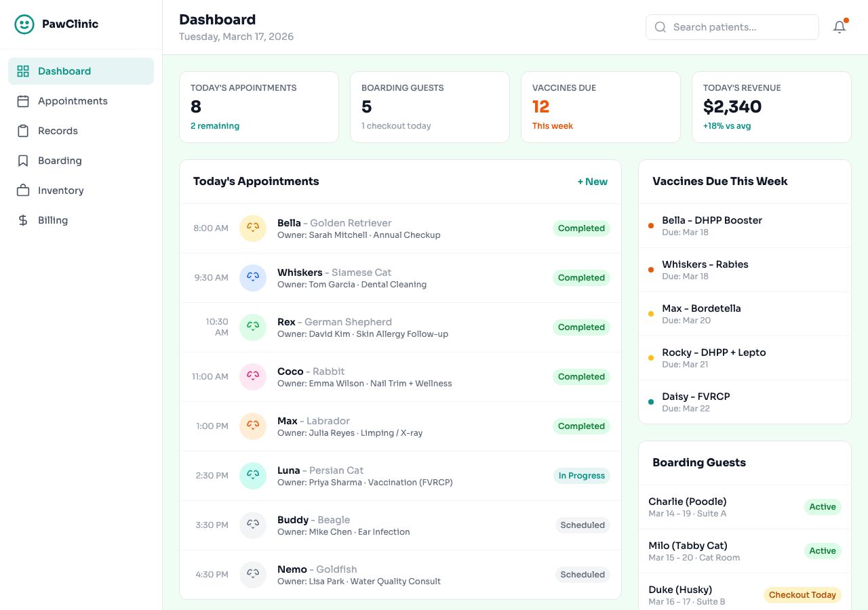Click the search magnifier icon
This screenshot has height=610, width=868.
pos(660,27)
